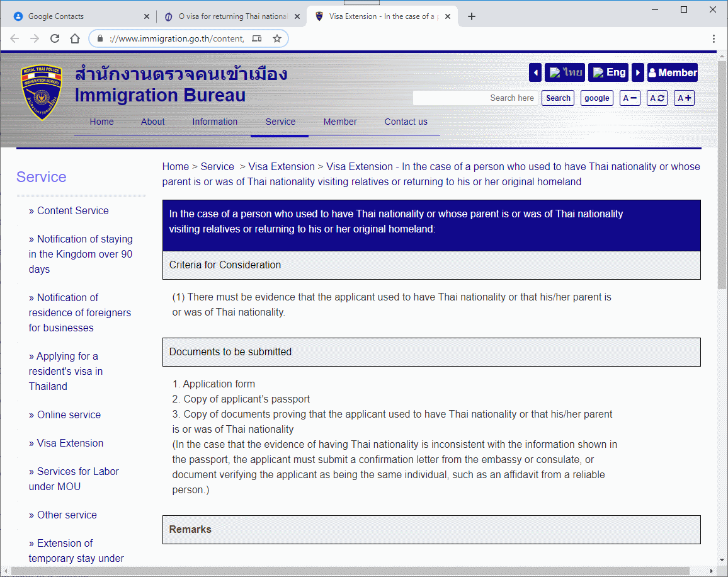Click the browser home icon

[75, 38]
